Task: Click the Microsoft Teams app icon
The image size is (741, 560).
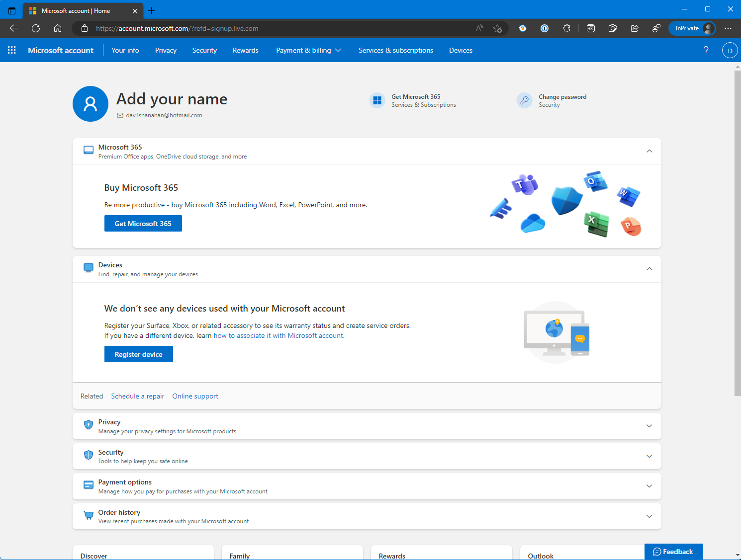Action: [x=525, y=185]
